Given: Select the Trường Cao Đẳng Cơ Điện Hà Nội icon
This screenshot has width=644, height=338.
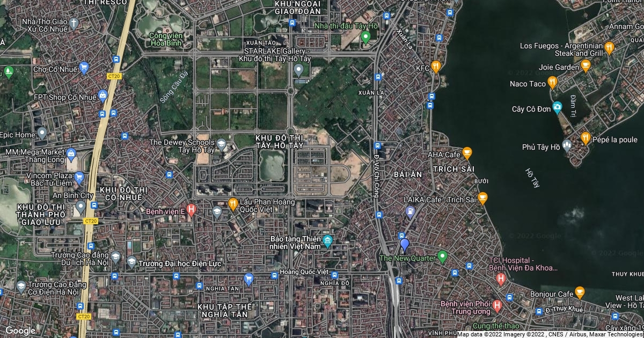Looking at the screenshot, I should pyautogui.click(x=21, y=287).
